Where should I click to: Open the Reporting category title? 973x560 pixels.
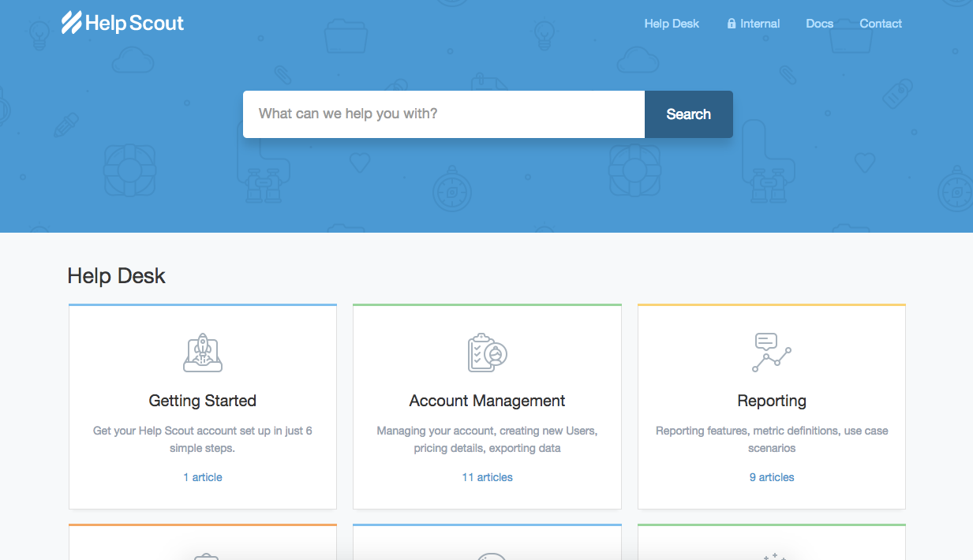click(771, 401)
